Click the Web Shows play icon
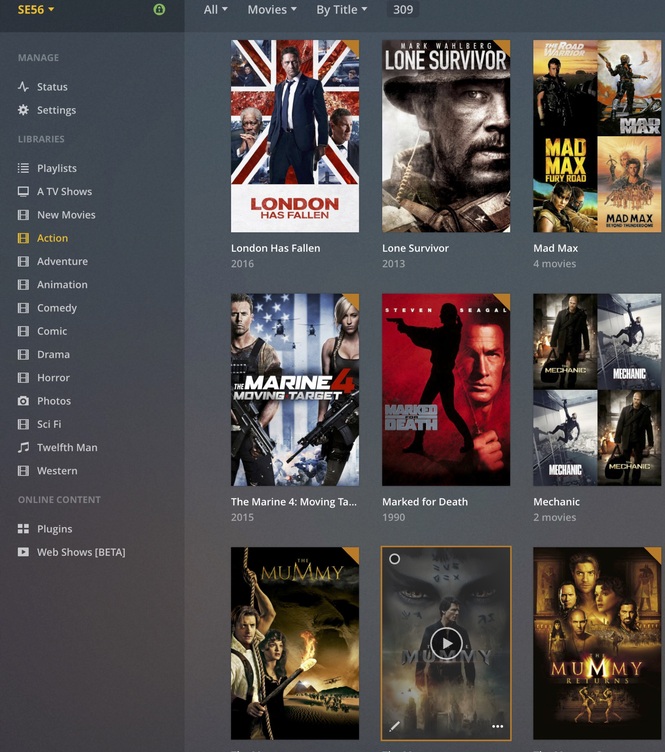The height and width of the screenshot is (752, 665). point(23,552)
